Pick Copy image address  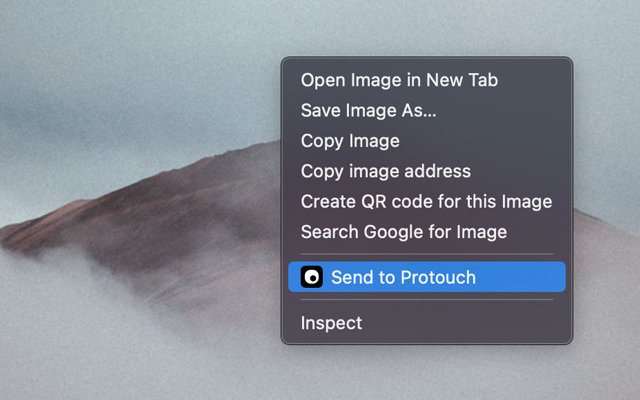click(427, 171)
